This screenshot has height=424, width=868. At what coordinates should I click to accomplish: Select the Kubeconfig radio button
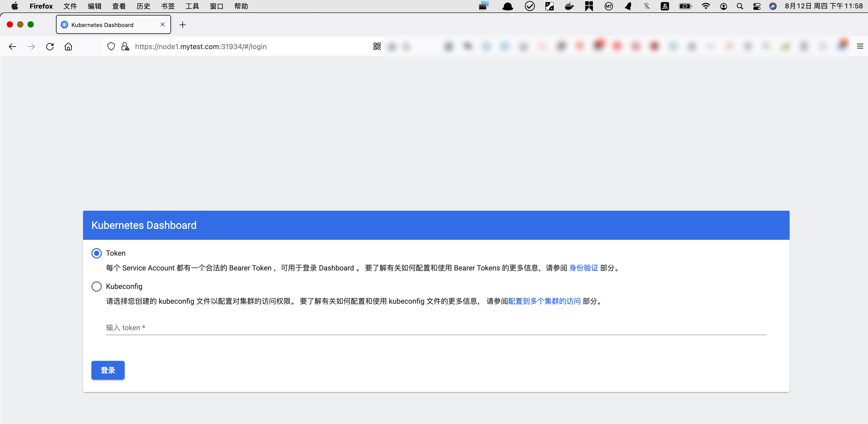96,287
